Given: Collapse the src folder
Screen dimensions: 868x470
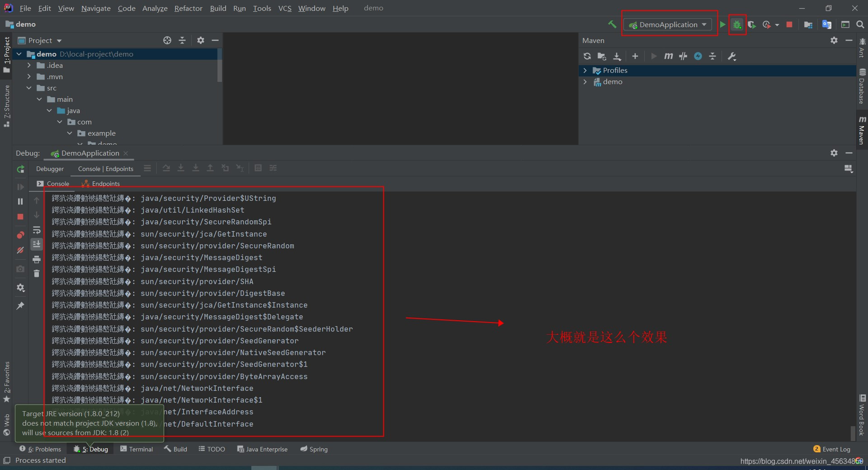Looking at the screenshot, I should (29, 88).
